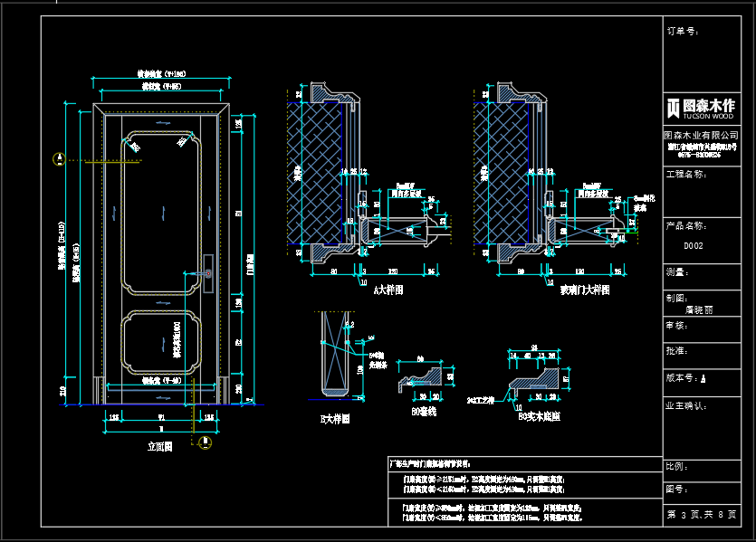756x542 pixels.
Task: Click the 立面图 elevation title label
Action: [159, 446]
